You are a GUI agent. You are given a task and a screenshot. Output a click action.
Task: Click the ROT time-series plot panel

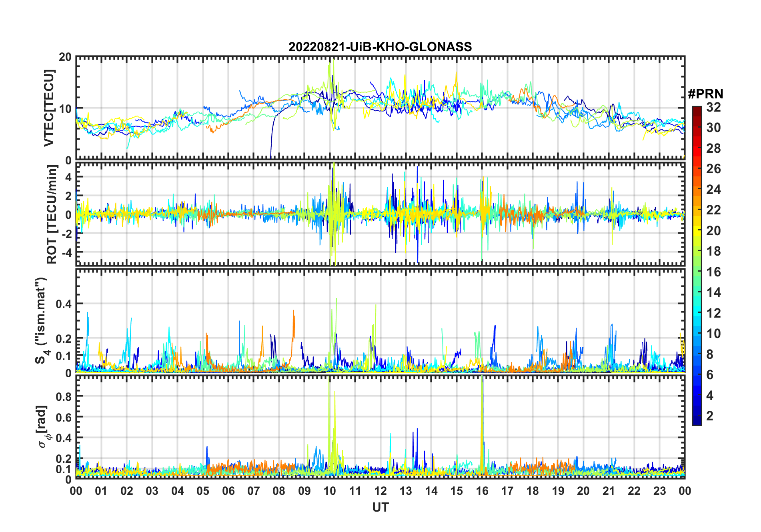(380, 214)
